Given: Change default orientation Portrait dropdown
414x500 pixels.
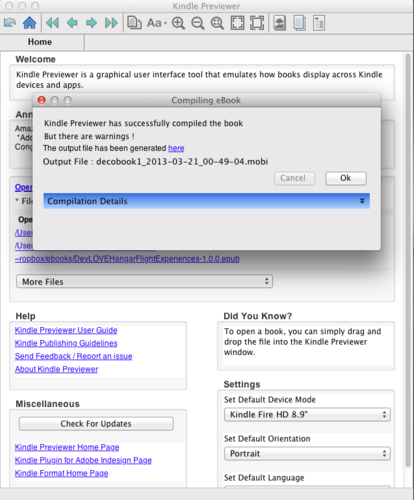Looking at the screenshot, I should pos(307,454).
